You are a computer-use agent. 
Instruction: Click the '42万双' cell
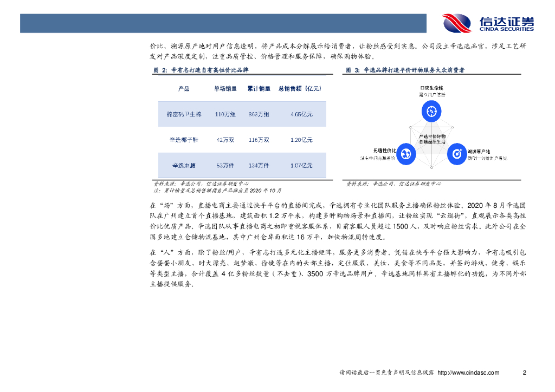pyautogui.click(x=225, y=140)
